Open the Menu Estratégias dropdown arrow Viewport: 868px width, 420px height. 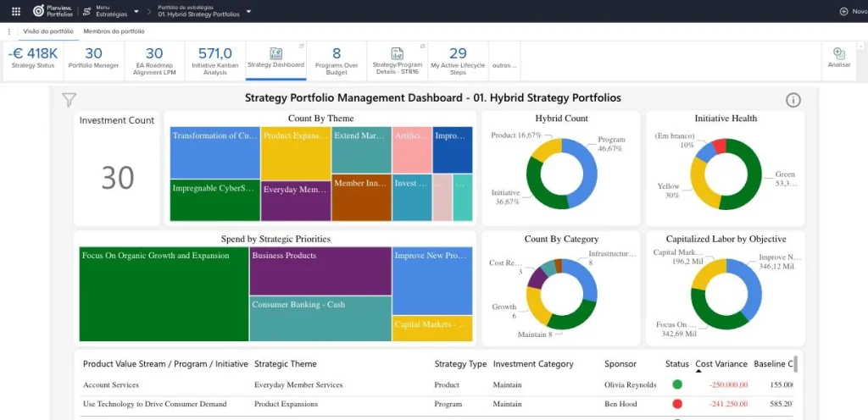click(x=136, y=11)
